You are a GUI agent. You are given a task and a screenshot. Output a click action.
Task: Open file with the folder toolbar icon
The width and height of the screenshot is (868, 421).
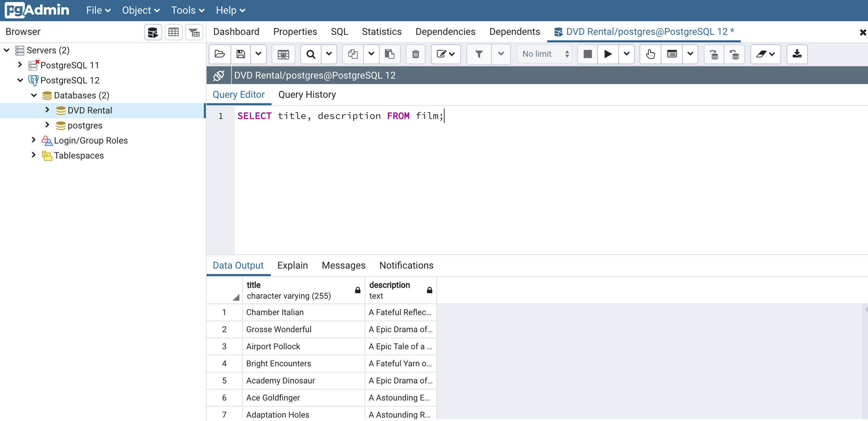click(x=220, y=54)
